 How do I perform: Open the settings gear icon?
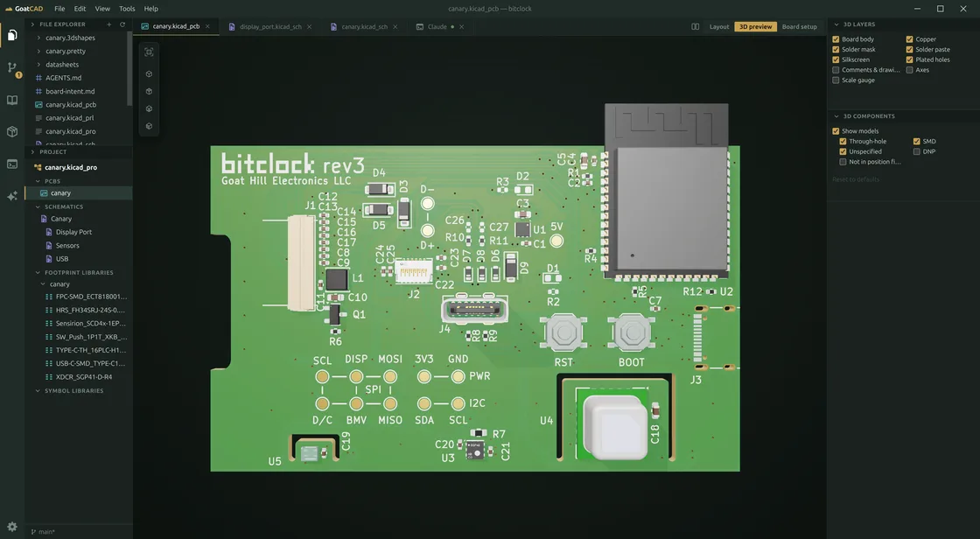[x=12, y=527]
